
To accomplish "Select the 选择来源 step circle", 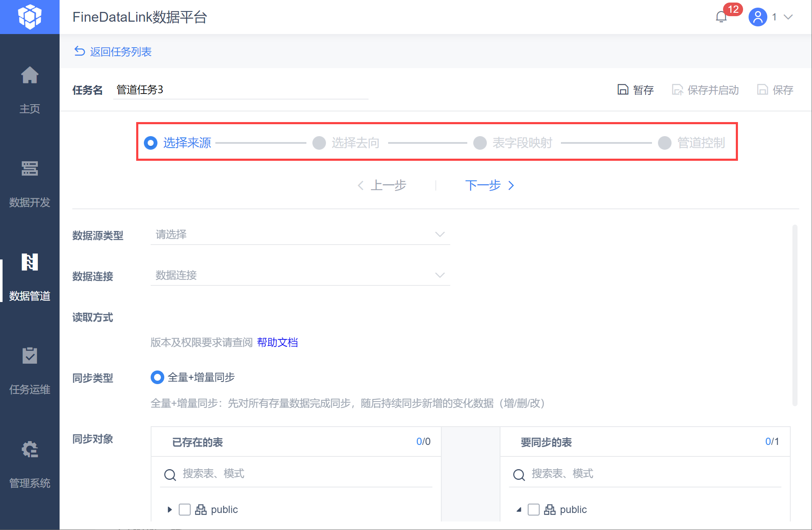I will point(151,143).
